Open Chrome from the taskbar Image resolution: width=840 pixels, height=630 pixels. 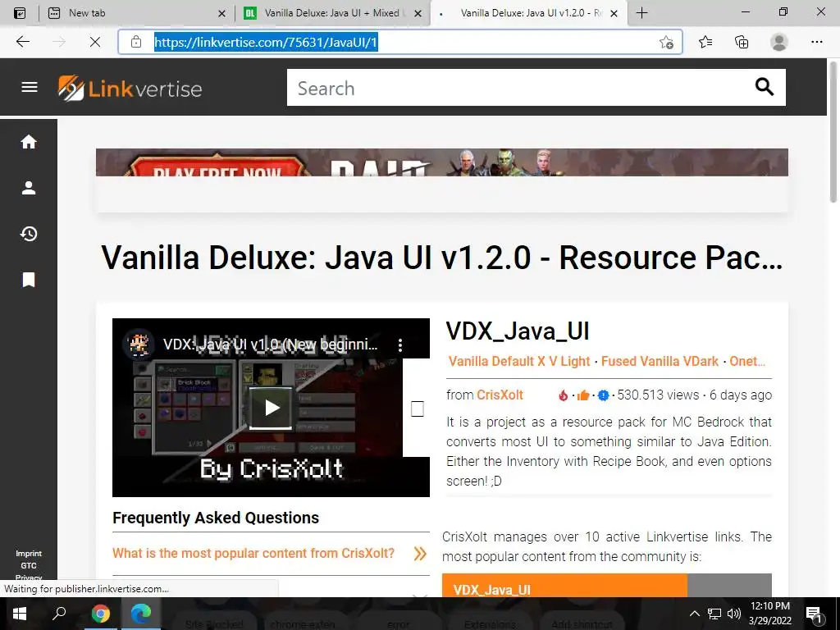100,614
